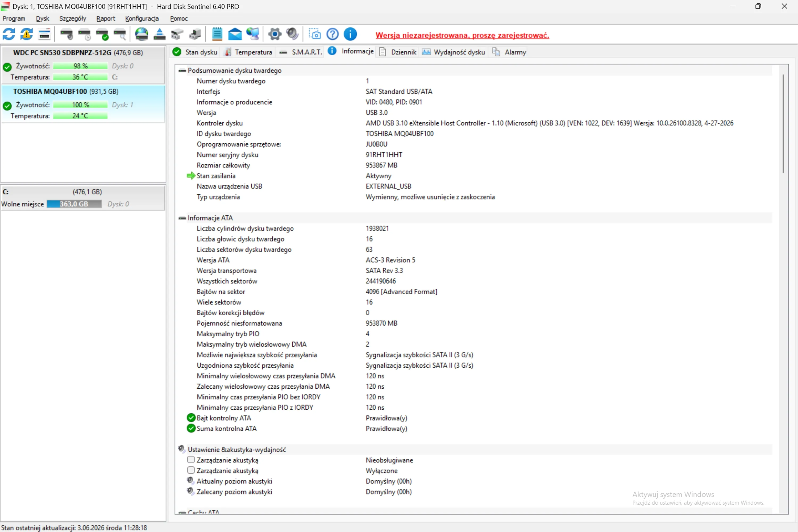Click the refresh-with-warning-triangle toolbar icon

(26, 34)
